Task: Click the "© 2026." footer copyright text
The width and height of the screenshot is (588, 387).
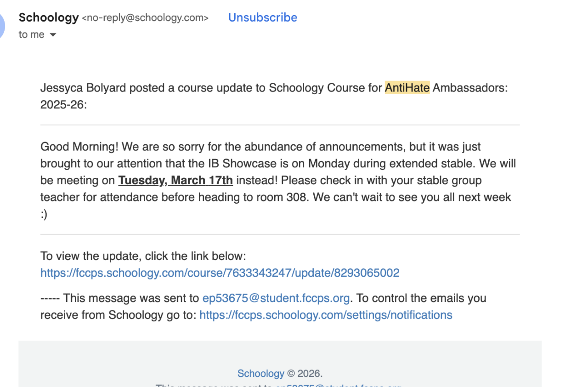Action: click(x=305, y=374)
